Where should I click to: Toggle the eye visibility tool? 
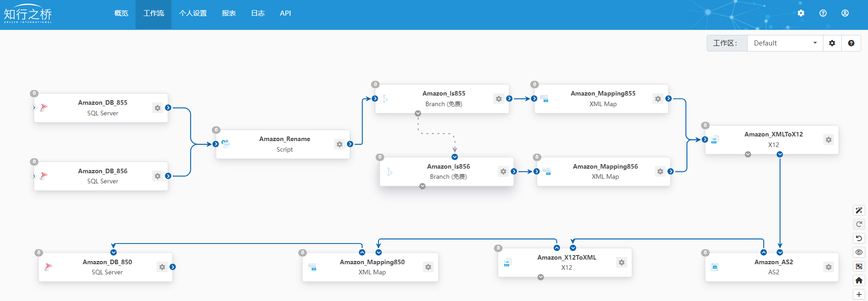click(x=859, y=252)
